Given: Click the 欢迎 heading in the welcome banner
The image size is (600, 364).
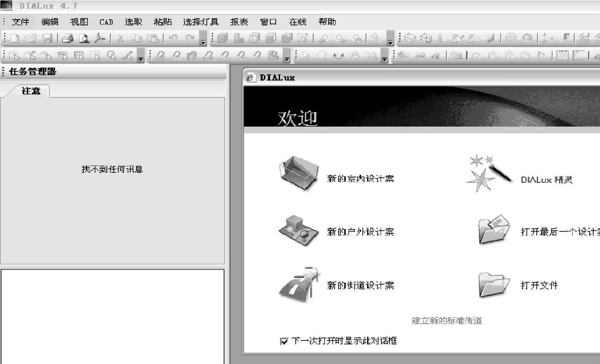Looking at the screenshot, I should point(297,118).
